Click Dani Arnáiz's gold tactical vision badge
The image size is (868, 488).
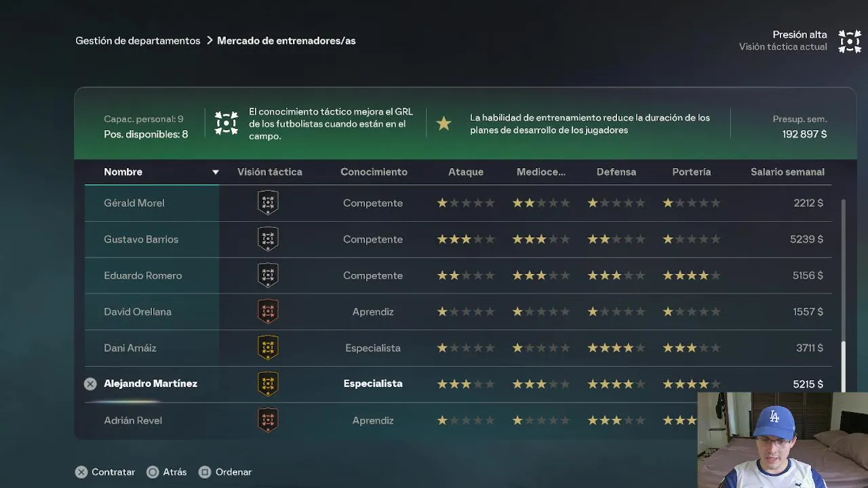pyautogui.click(x=268, y=348)
